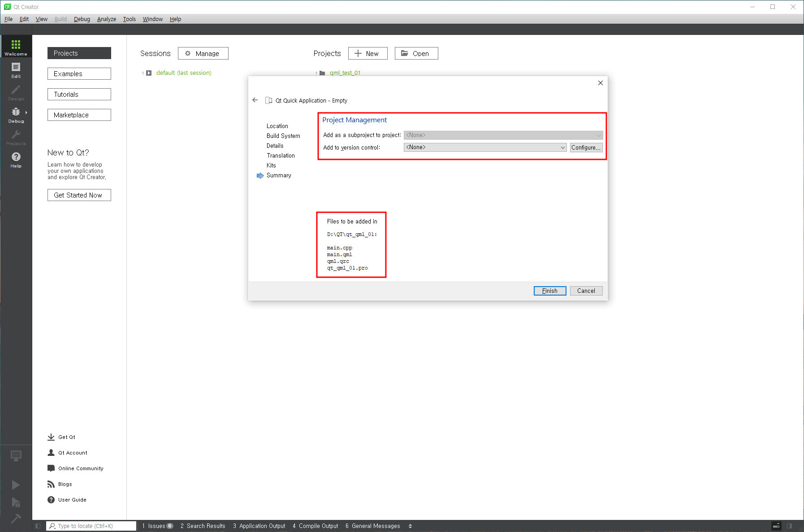The image size is (804, 532).
Task: Open the Debug menu
Action: [x=82, y=19]
